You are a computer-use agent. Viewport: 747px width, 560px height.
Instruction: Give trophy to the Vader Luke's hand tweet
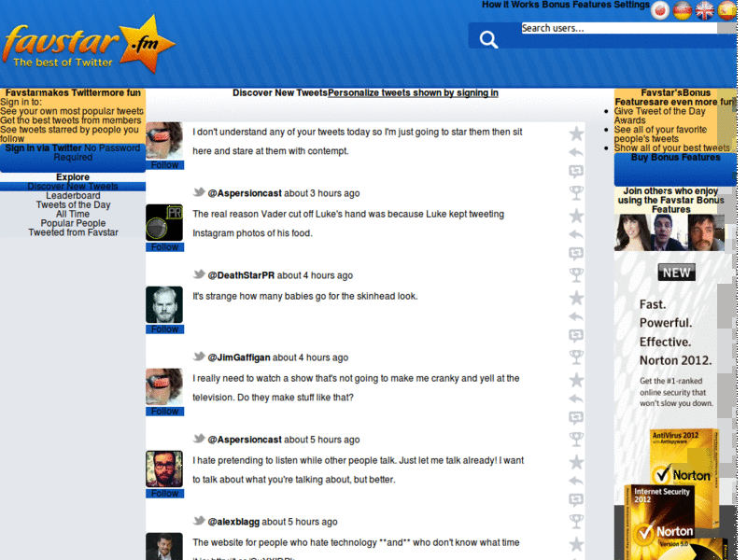(x=576, y=274)
